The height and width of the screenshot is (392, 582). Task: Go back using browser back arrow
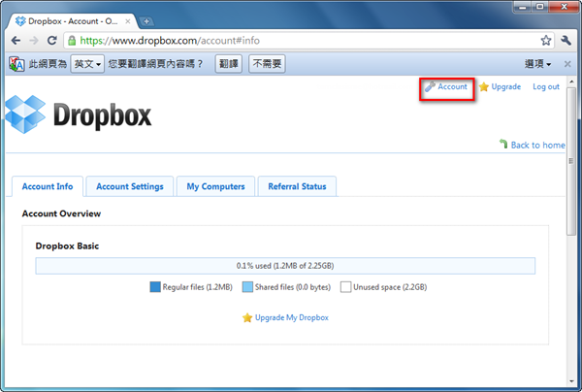click(16, 41)
